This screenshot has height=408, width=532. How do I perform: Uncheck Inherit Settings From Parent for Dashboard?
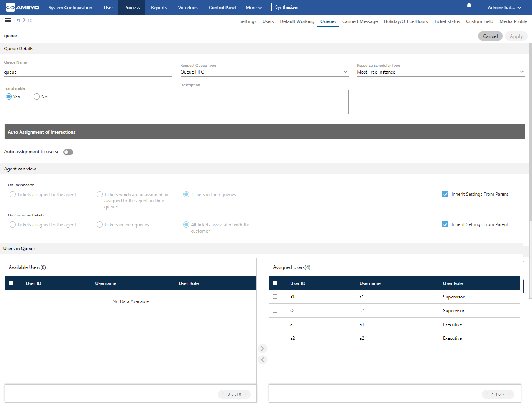pyautogui.click(x=445, y=194)
